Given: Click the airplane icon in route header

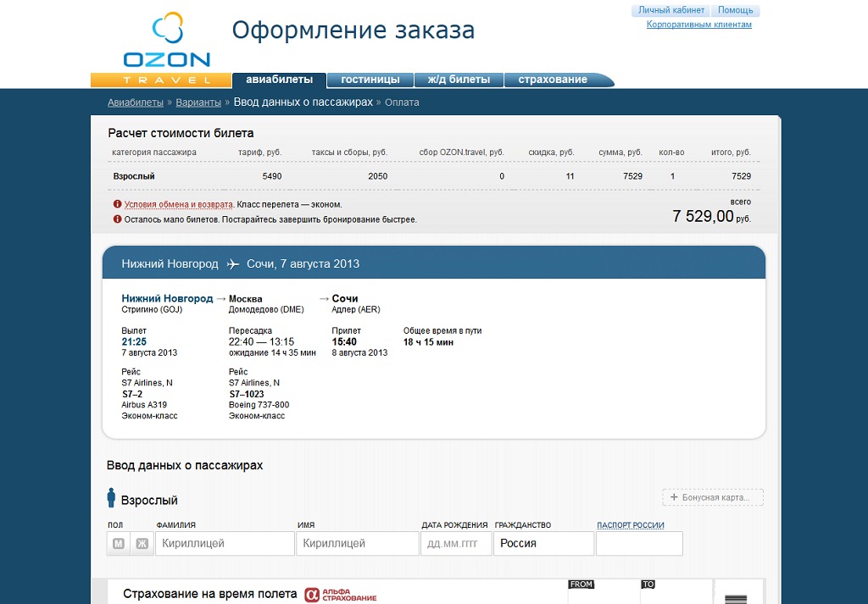Looking at the screenshot, I should point(233,264).
